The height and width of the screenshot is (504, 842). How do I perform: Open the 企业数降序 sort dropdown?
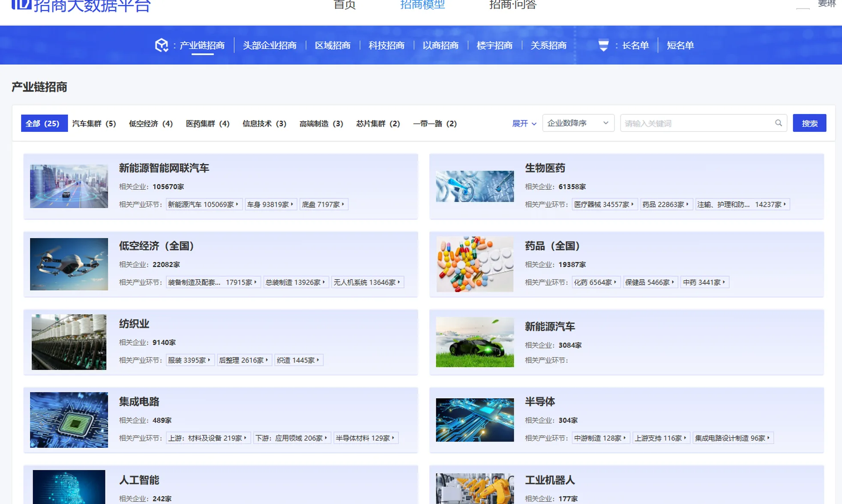(578, 123)
